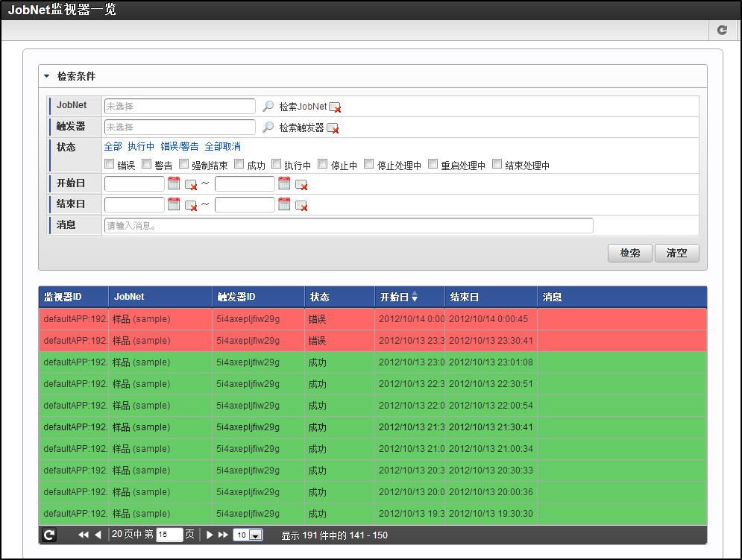
Task: Select the 错误/警告 status link
Action: point(180,146)
